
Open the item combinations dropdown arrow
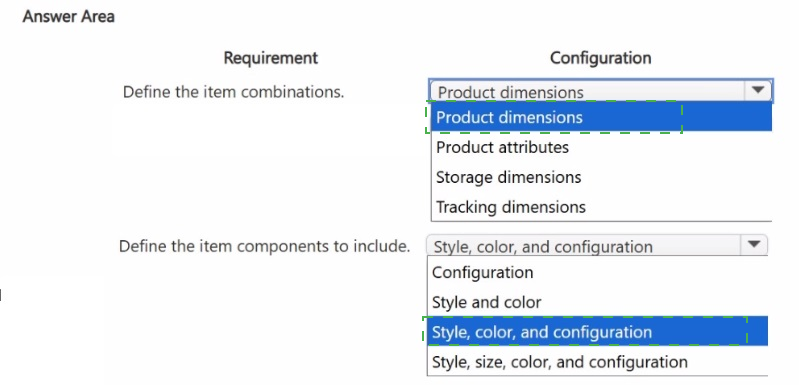point(758,91)
